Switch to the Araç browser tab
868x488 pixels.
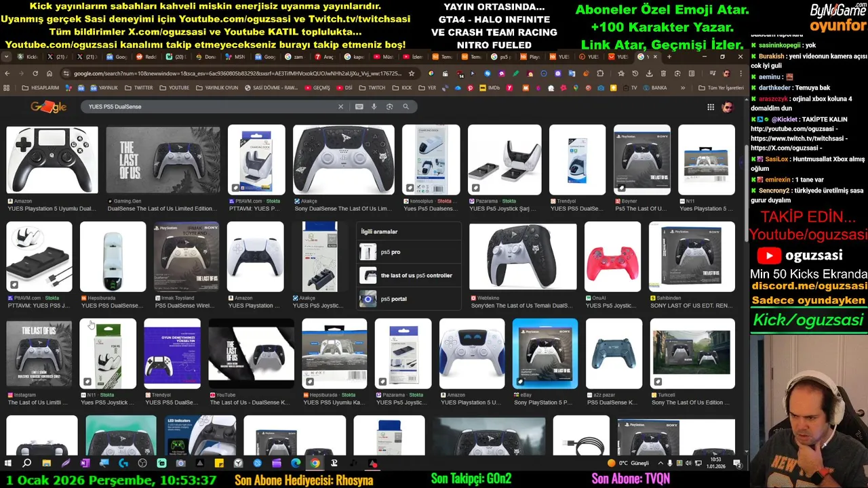(323, 57)
